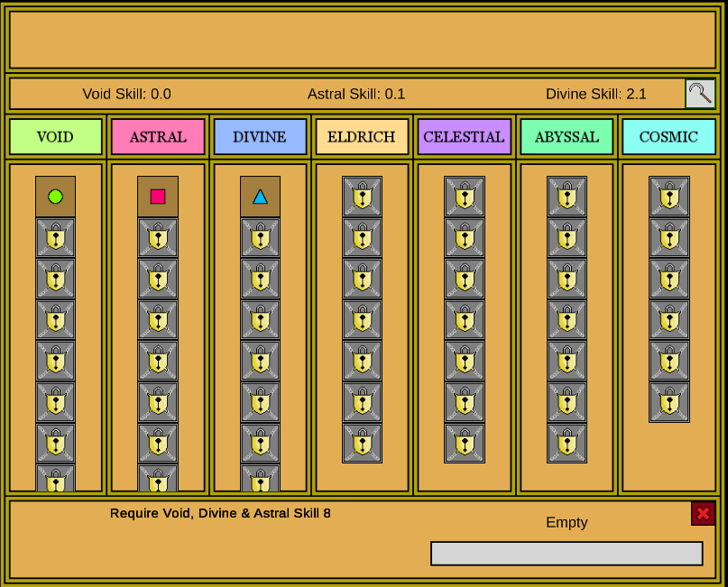The image size is (728, 587).
Task: Click the pink square indicator above the ASTRAL locks
Action: 158,195
